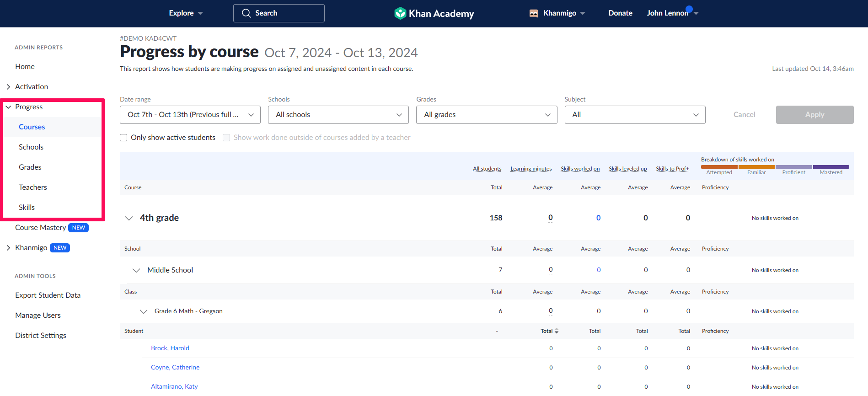Click Skills leveled up column header
The height and width of the screenshot is (396, 868).
coord(627,169)
